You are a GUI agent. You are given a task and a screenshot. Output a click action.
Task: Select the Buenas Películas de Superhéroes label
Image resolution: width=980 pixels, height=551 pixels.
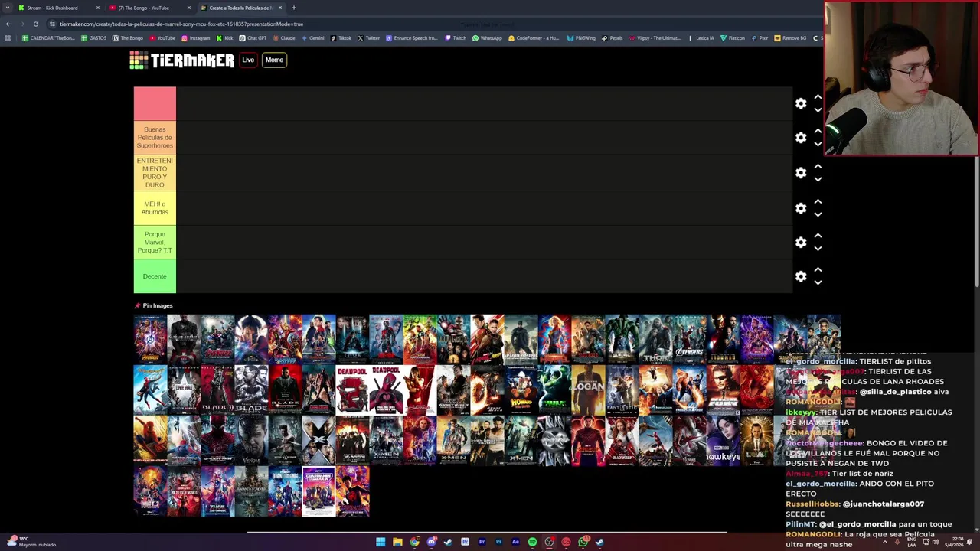155,138
